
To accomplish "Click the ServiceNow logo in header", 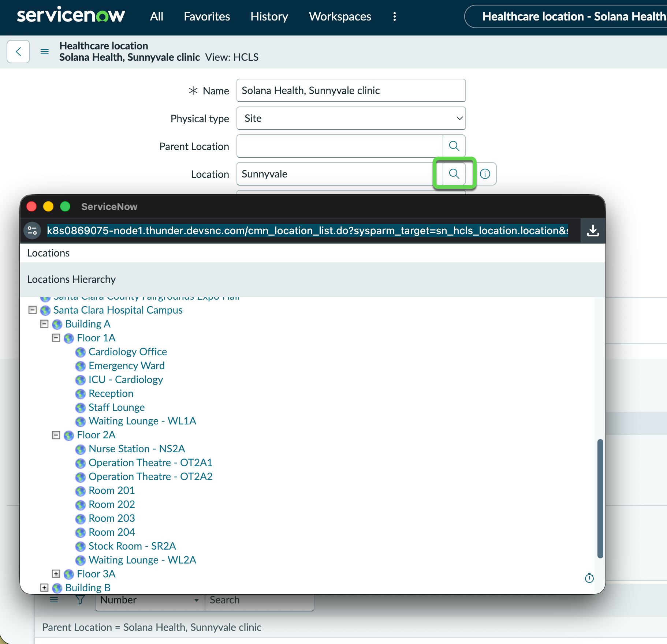I will (x=71, y=16).
